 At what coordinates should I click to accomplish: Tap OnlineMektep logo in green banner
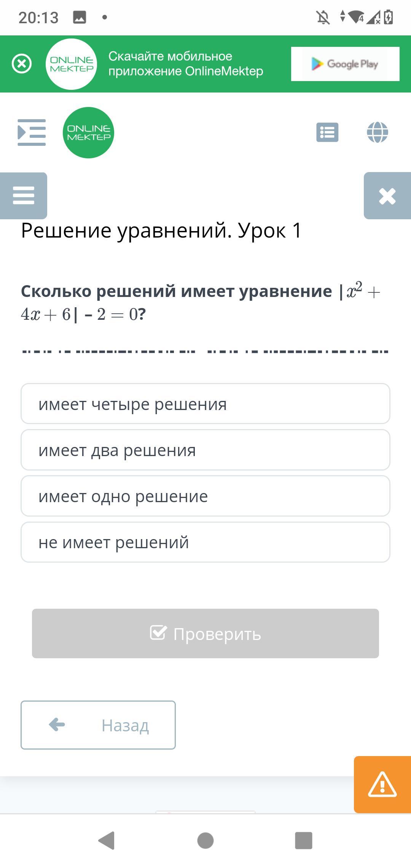tap(72, 64)
